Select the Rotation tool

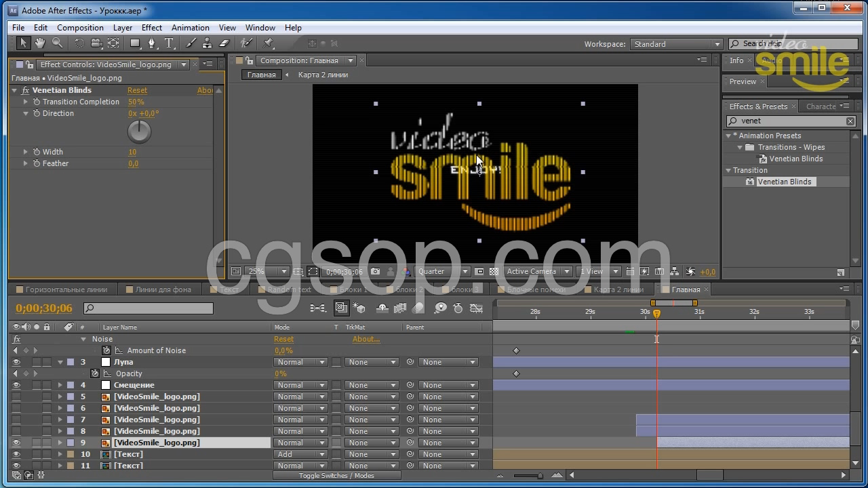[x=79, y=43]
